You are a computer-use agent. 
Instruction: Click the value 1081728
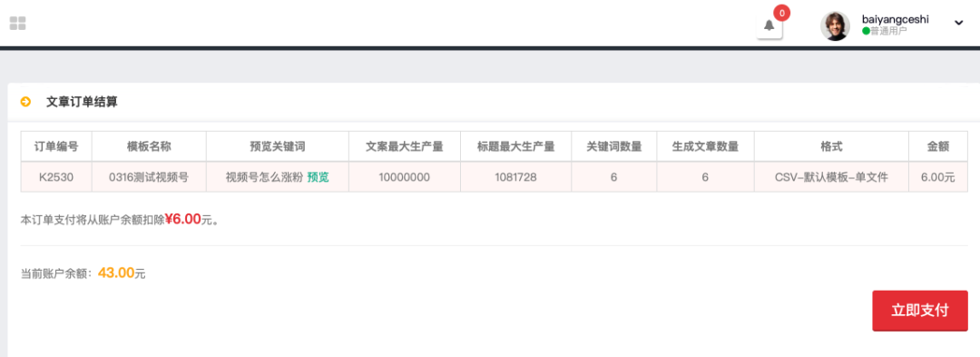pos(515,177)
